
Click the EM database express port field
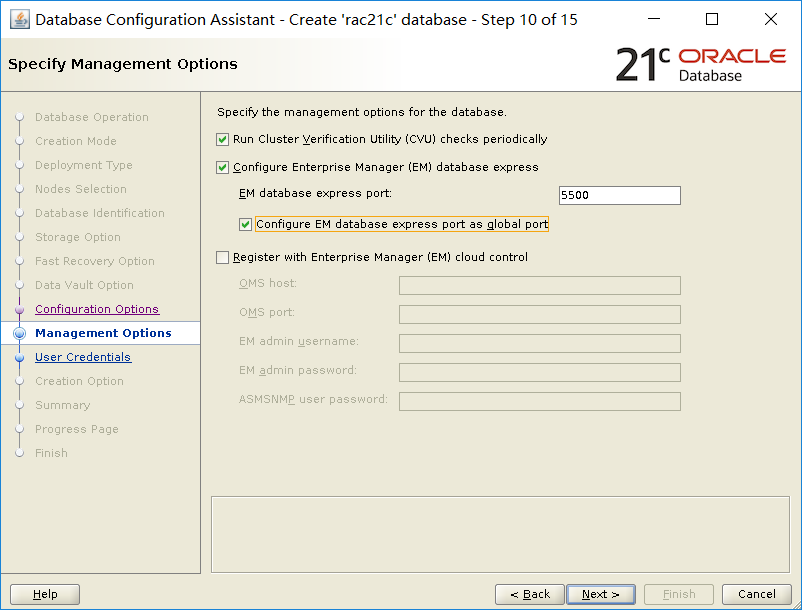pos(619,195)
